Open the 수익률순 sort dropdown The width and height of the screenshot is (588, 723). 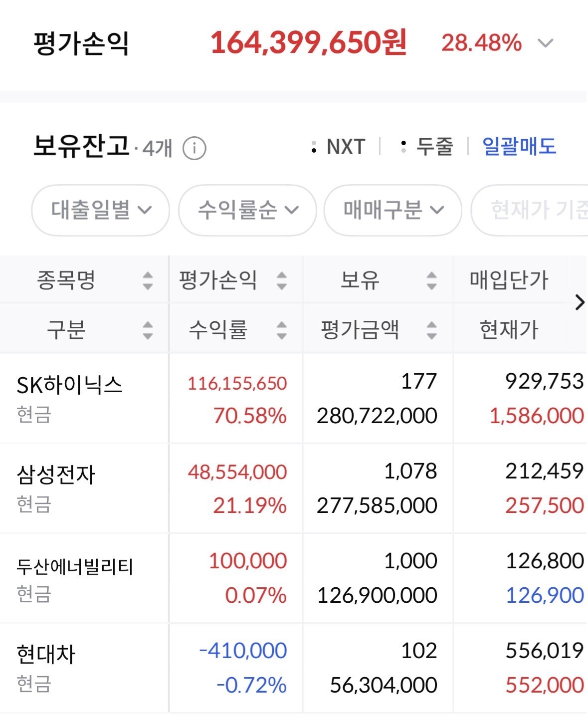pos(247,210)
